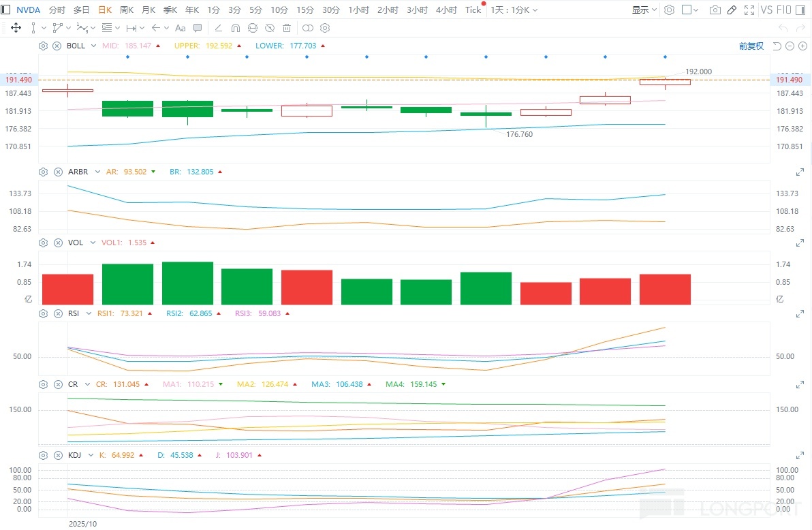
Task: Click the 前复权 adjustment link
Action: click(751, 46)
